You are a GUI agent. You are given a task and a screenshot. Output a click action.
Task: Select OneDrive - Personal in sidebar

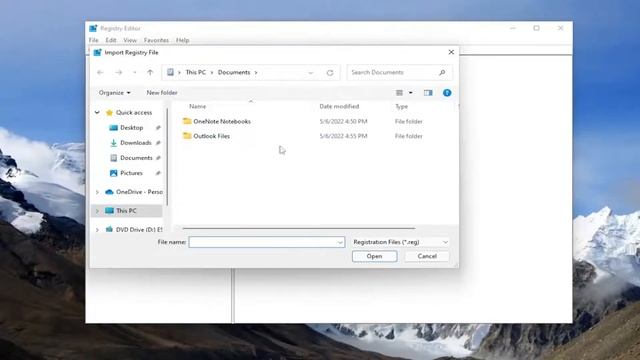(x=139, y=192)
